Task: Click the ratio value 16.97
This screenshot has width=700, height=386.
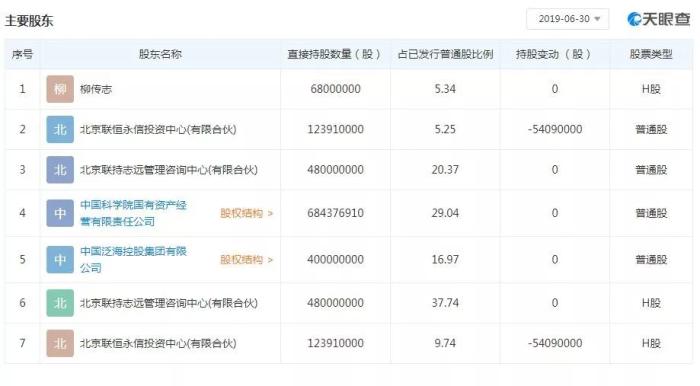Action: click(445, 260)
